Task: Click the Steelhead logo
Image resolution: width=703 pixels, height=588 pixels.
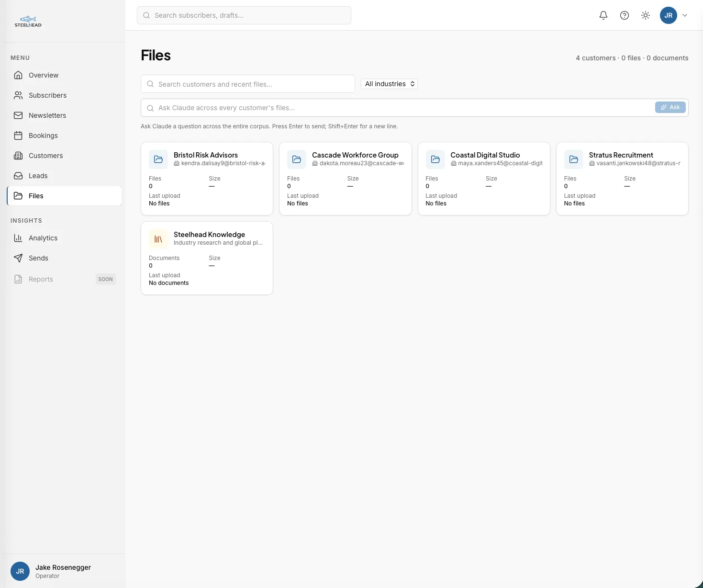Action: click(x=28, y=21)
